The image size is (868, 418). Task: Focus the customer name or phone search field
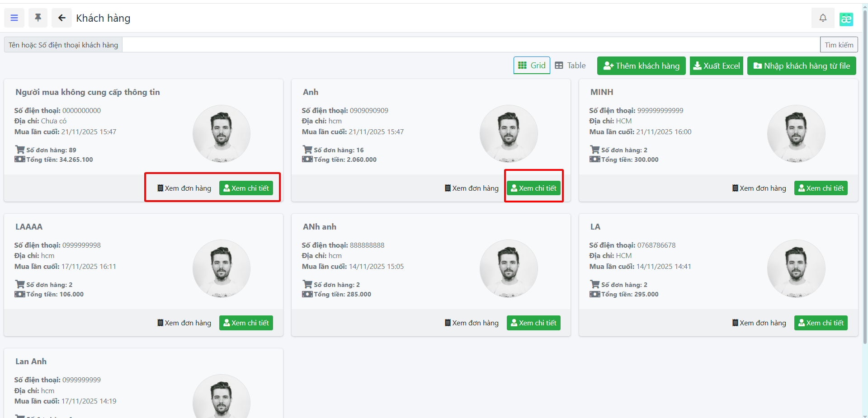[470, 45]
